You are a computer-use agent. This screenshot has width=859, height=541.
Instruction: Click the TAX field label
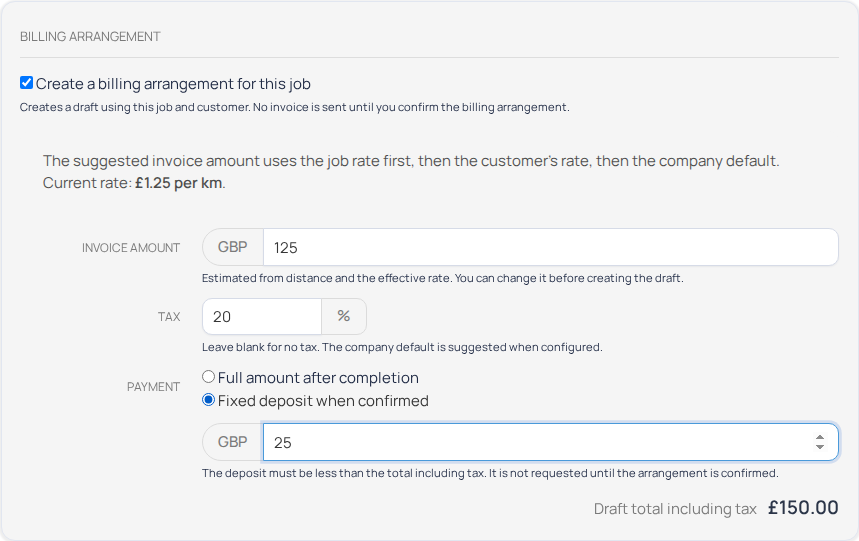click(x=169, y=317)
